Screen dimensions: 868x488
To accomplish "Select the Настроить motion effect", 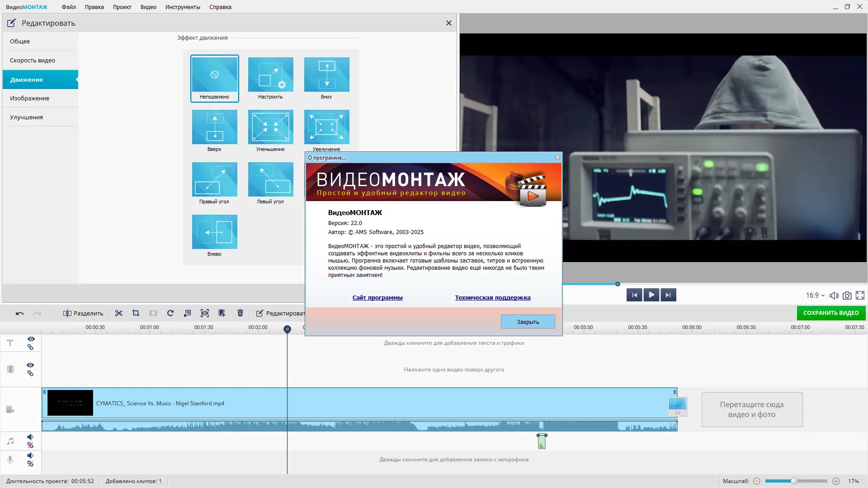I will tap(270, 79).
